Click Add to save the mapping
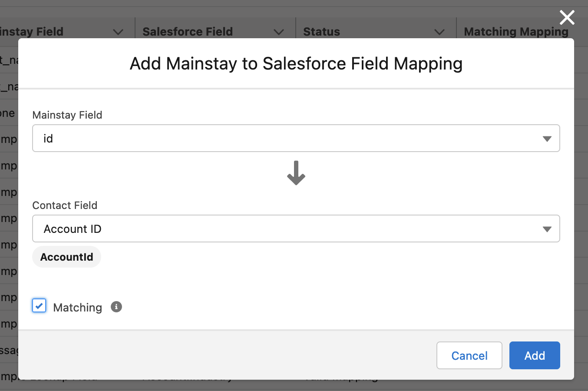 pos(535,355)
